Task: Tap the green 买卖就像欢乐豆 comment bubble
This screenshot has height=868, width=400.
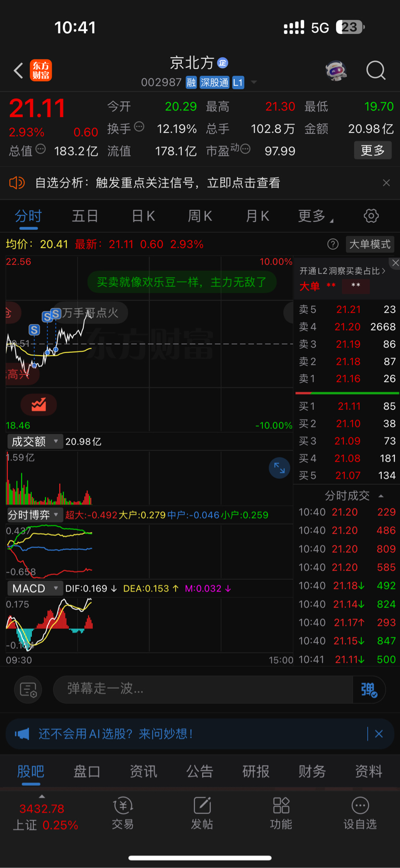Action: click(182, 283)
